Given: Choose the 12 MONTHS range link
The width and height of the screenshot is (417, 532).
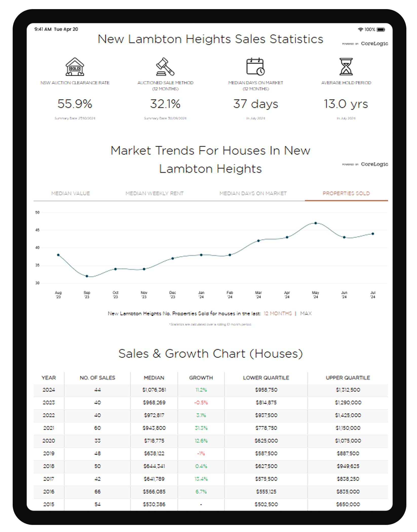Looking at the screenshot, I should [278, 313].
